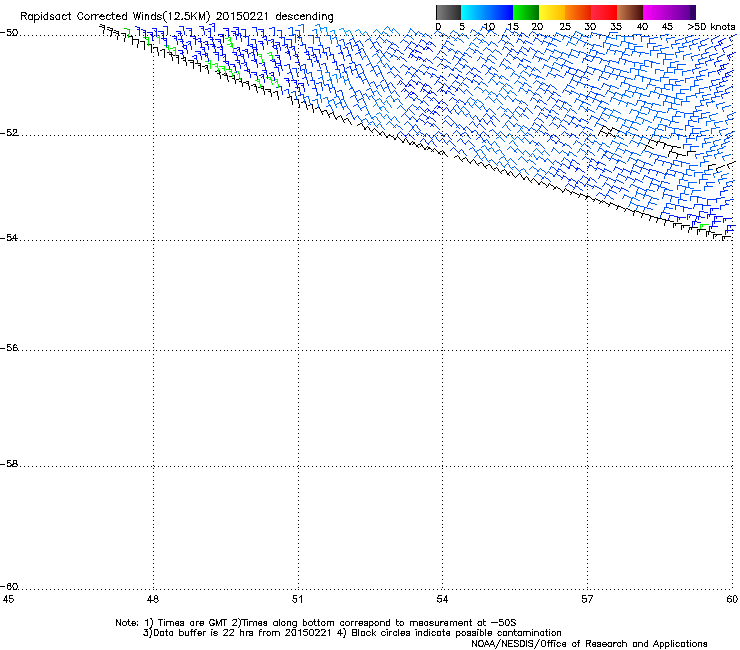Click the brown 35–40 knot color segment

tap(630, 13)
